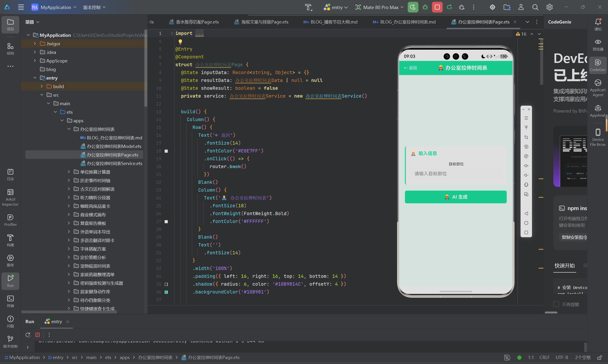Open the 版本控制 menu
Viewport: 608px width, 364px height.
(95, 7)
